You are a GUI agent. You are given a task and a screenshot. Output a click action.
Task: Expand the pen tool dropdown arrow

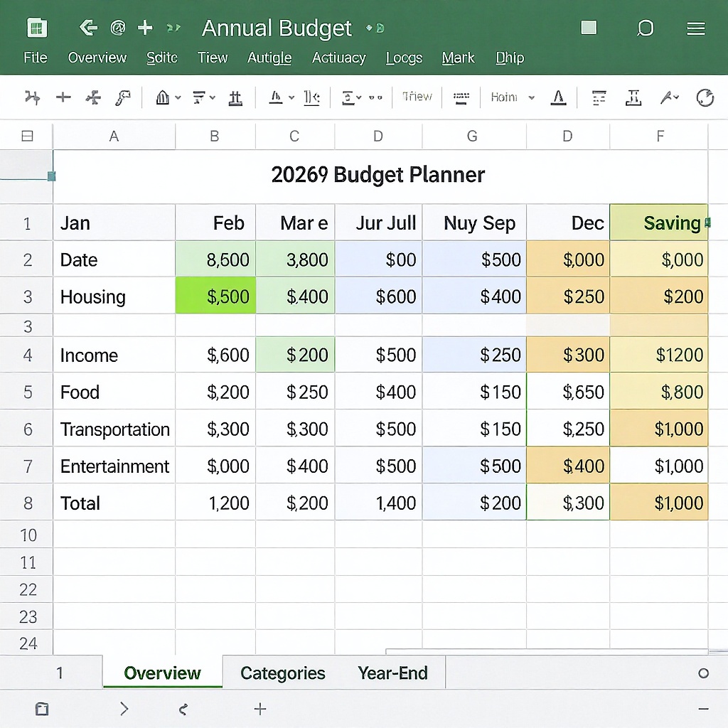click(x=677, y=97)
